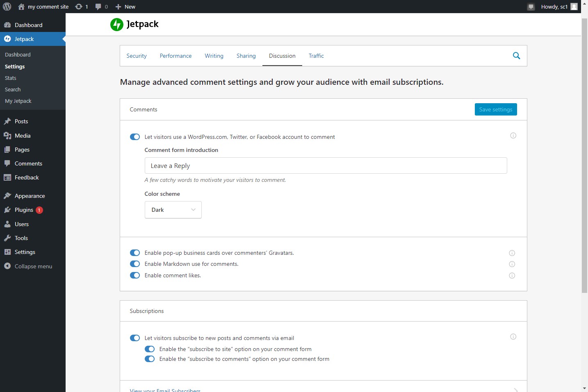Select the Discussion tab
This screenshot has height=392, width=588.
pos(282,56)
